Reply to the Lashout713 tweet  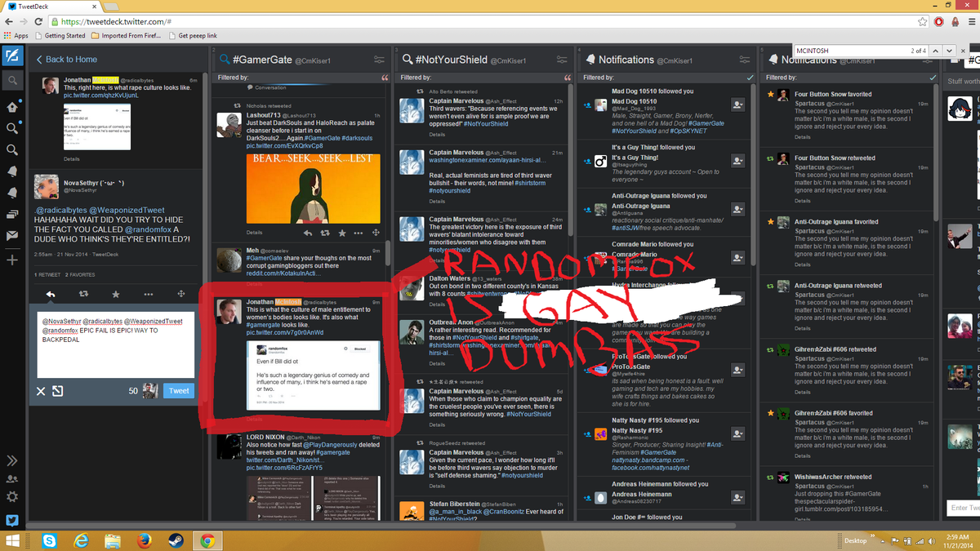tap(308, 233)
